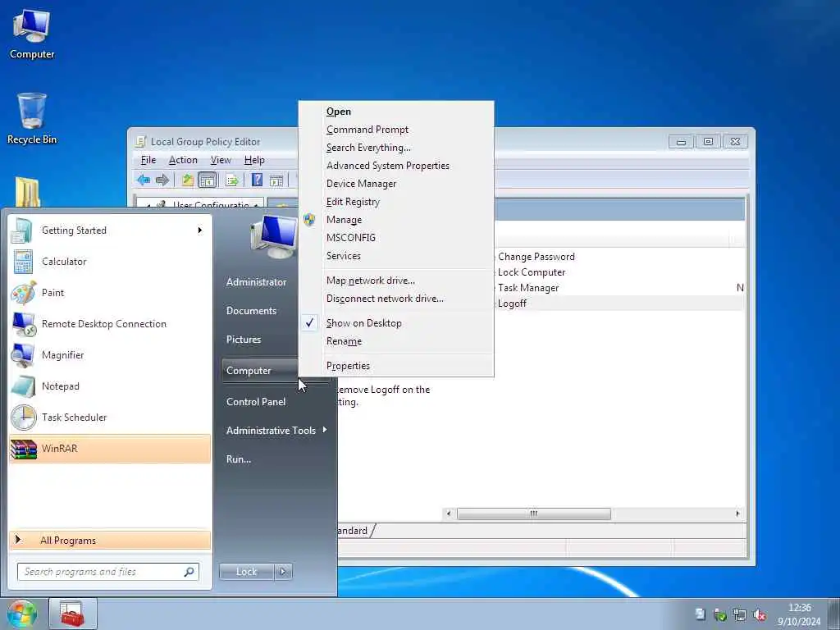Click Safely Remove Hardware tray icon
840x630 pixels.
point(720,615)
